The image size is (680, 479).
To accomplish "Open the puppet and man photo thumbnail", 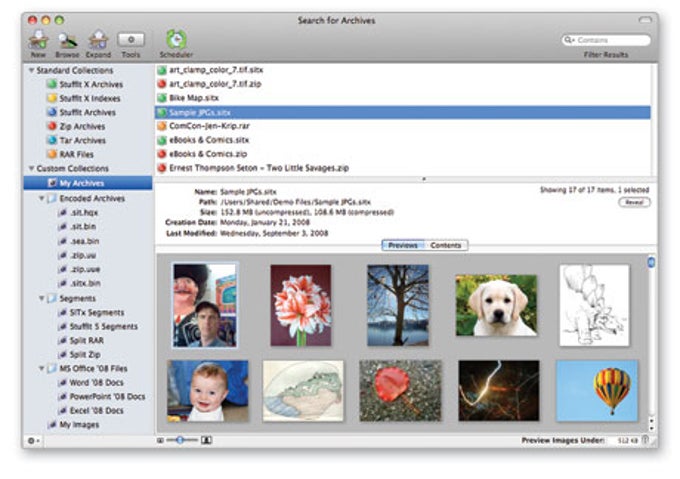I will (x=205, y=305).
